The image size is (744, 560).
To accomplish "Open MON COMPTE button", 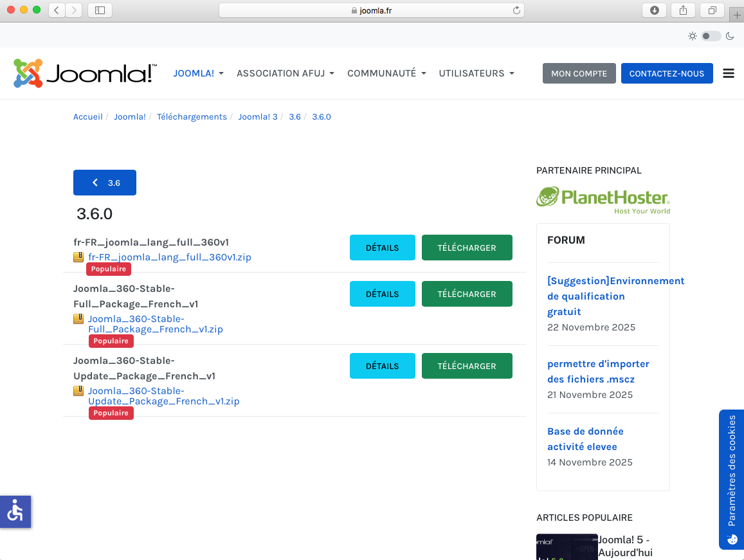I will pyautogui.click(x=579, y=73).
